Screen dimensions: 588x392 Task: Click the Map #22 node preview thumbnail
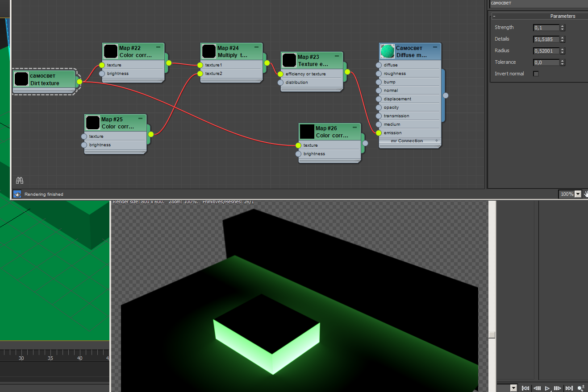[x=111, y=51]
